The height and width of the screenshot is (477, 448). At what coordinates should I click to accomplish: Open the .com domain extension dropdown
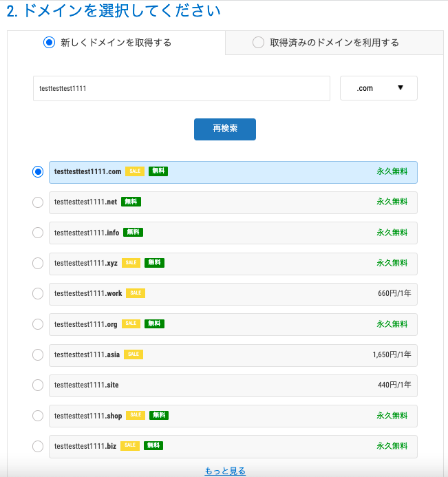(378, 88)
